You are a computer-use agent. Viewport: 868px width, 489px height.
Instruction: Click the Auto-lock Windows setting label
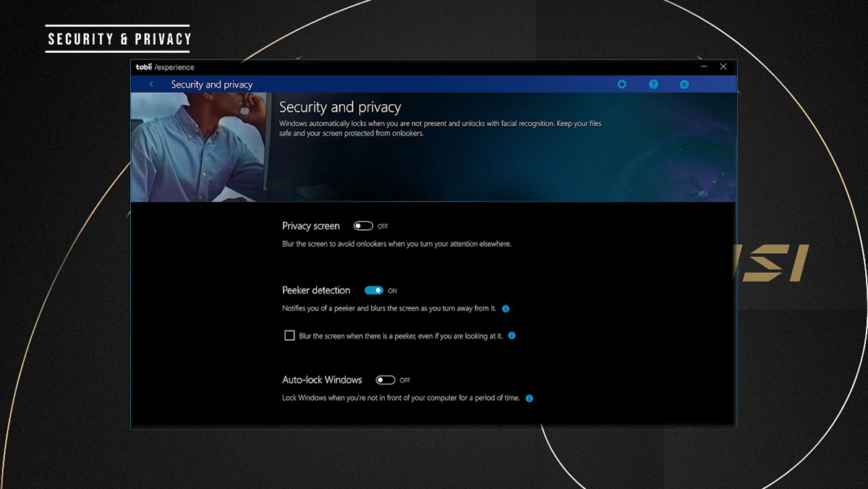point(322,380)
